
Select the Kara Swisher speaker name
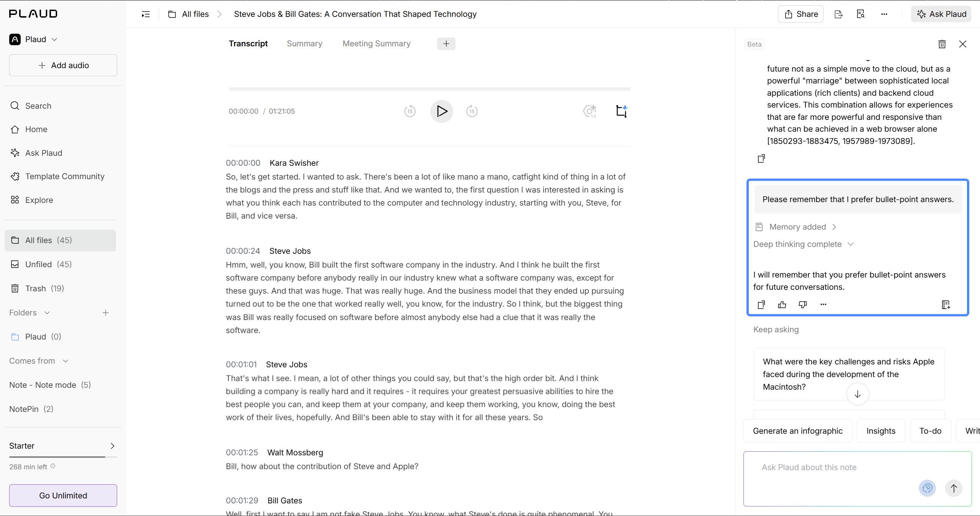coord(294,163)
